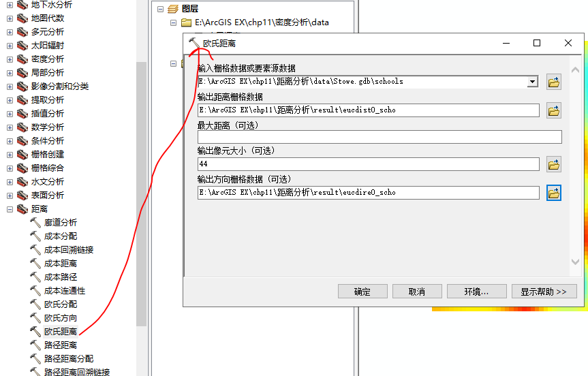Image resolution: width=588 pixels, height=376 pixels.
Task: Click the 影像分割和分类 toolset icon
Action: [x=22, y=87]
